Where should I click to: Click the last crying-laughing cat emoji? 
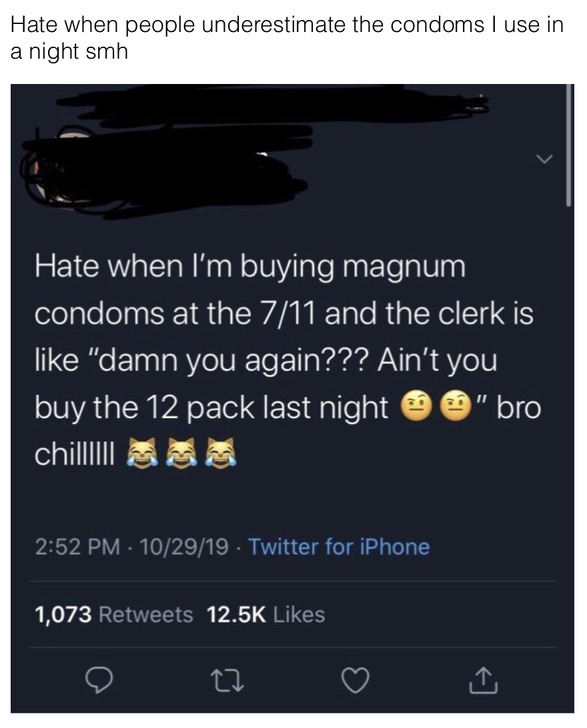click(221, 453)
